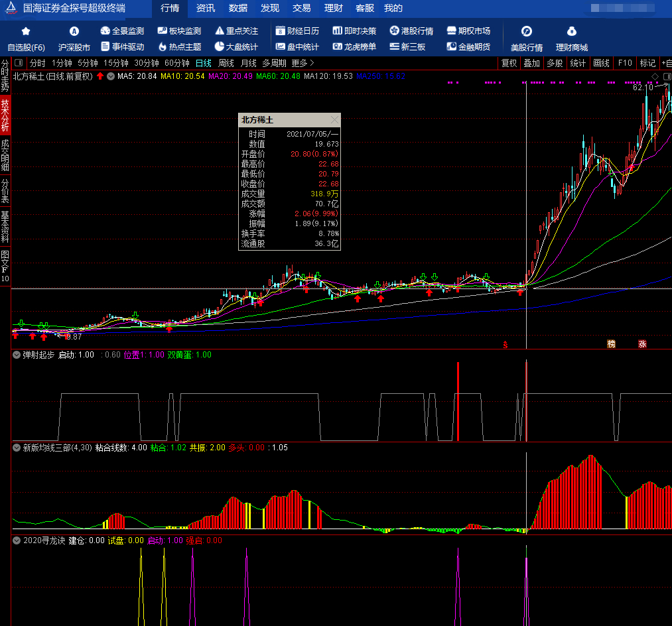Select the 行情 menu tab

[170, 8]
